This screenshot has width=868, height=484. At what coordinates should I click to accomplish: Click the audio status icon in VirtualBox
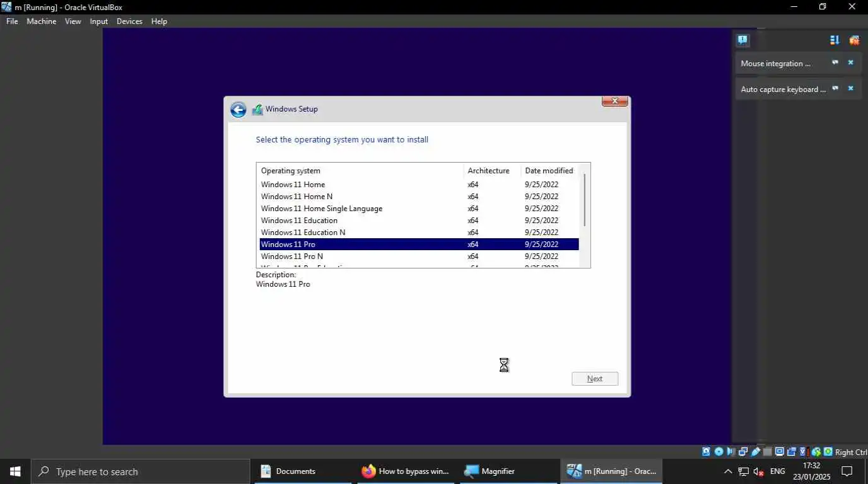pyautogui.click(x=730, y=452)
